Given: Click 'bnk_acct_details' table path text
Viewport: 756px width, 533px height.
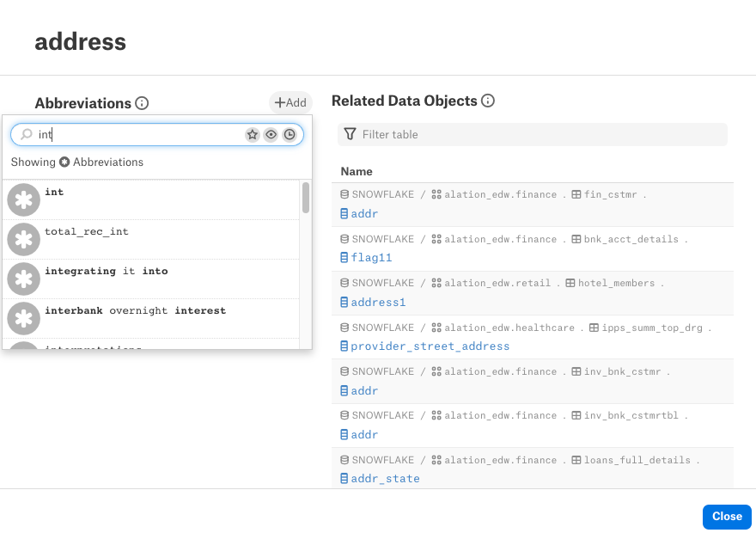Looking at the screenshot, I should point(631,239).
